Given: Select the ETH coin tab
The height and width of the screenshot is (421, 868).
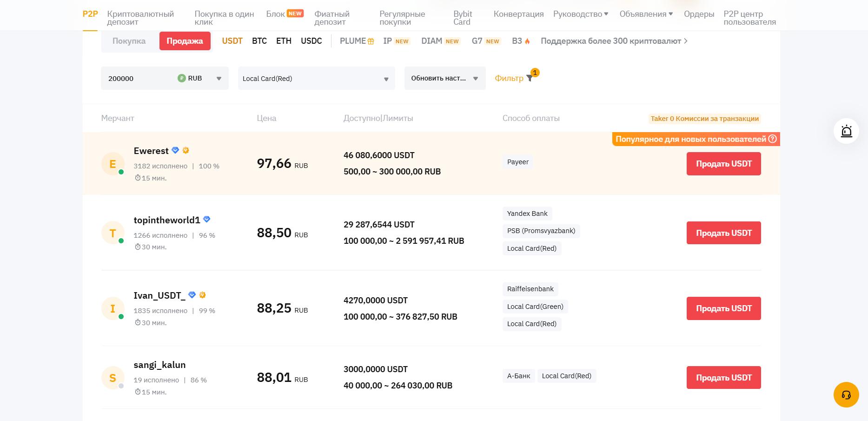Looking at the screenshot, I should (x=284, y=41).
